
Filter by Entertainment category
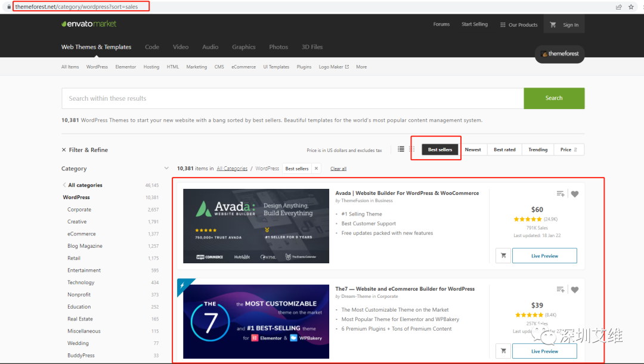(x=84, y=270)
